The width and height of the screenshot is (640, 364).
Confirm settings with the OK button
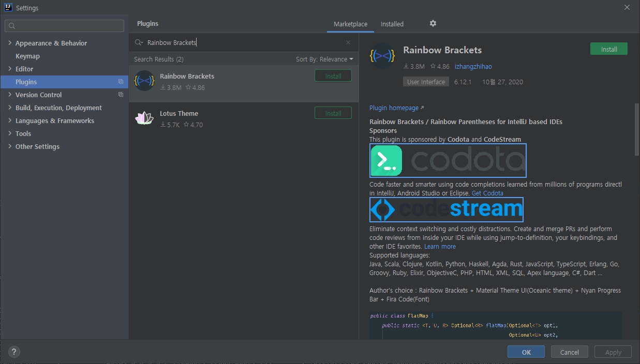(x=526, y=352)
